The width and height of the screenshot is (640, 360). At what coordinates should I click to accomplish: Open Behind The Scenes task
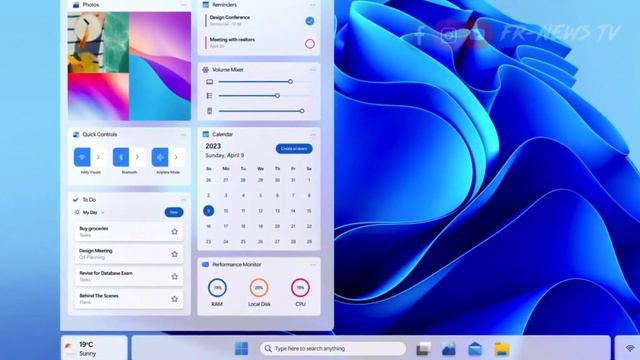click(x=129, y=299)
